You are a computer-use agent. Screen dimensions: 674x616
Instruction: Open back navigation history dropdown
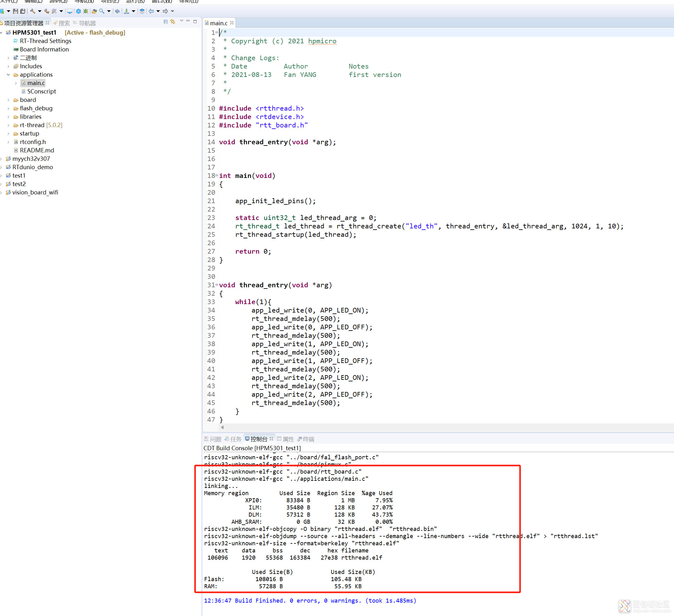158,11
